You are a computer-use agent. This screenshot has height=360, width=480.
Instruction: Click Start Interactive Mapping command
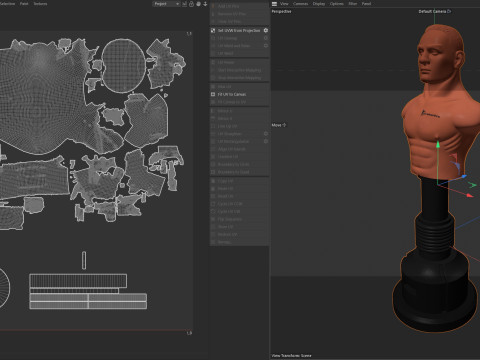point(239,70)
